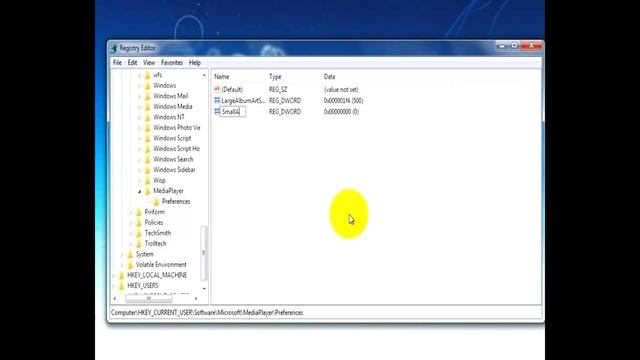Expand the System key arrow

tap(122, 255)
